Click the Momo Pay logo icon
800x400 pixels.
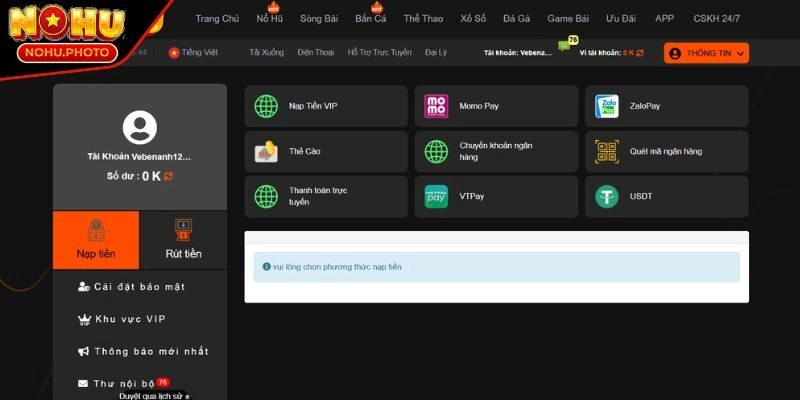pos(437,106)
